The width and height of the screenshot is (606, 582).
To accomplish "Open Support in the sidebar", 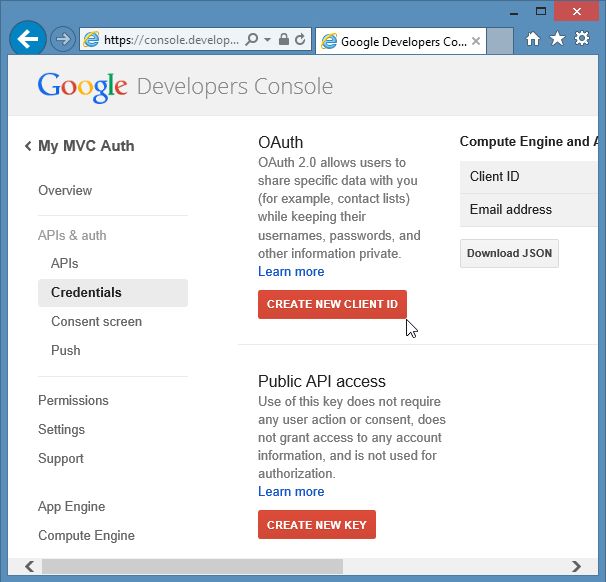I will click(61, 459).
